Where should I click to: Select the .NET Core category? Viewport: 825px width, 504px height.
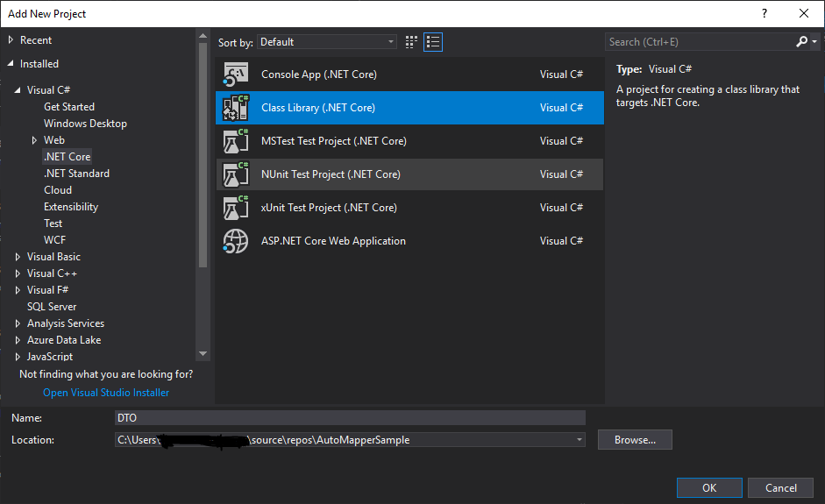[67, 157]
